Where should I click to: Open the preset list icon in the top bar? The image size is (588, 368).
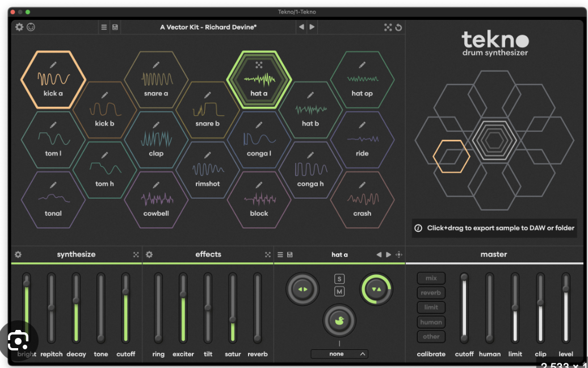pos(104,27)
